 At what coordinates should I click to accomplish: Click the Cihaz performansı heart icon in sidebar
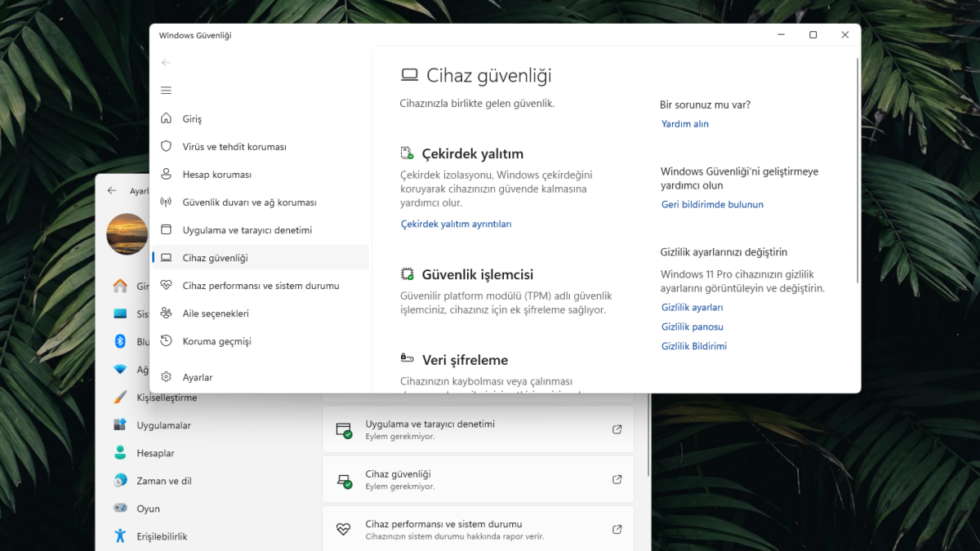(166, 285)
